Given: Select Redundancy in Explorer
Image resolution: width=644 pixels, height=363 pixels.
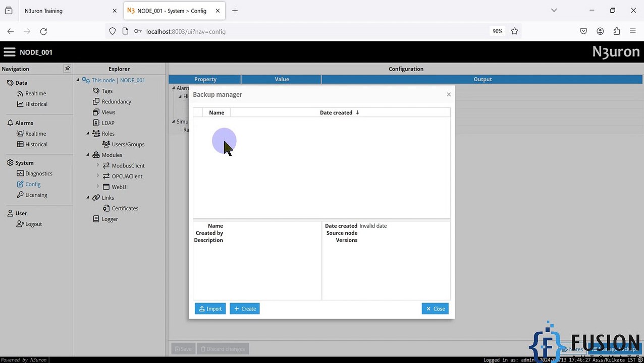Looking at the screenshot, I should [x=117, y=101].
